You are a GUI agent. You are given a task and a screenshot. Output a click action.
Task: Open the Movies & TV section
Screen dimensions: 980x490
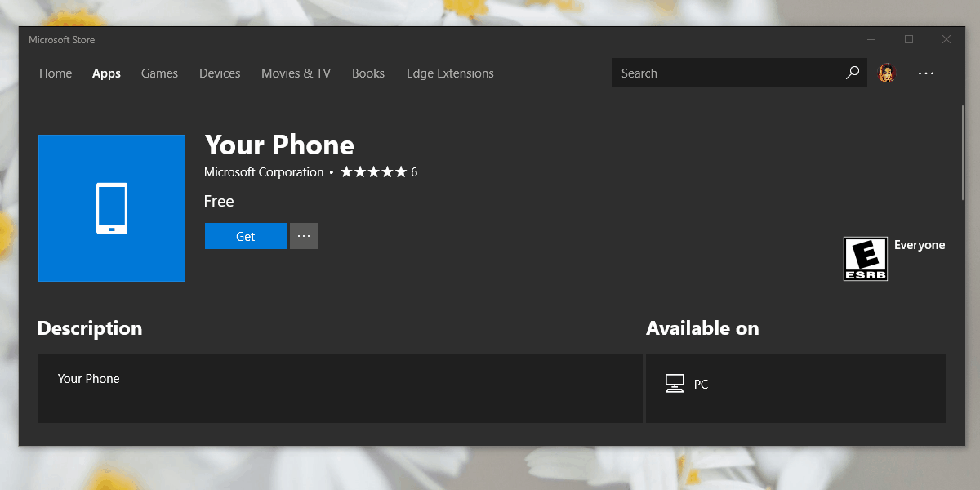click(296, 73)
